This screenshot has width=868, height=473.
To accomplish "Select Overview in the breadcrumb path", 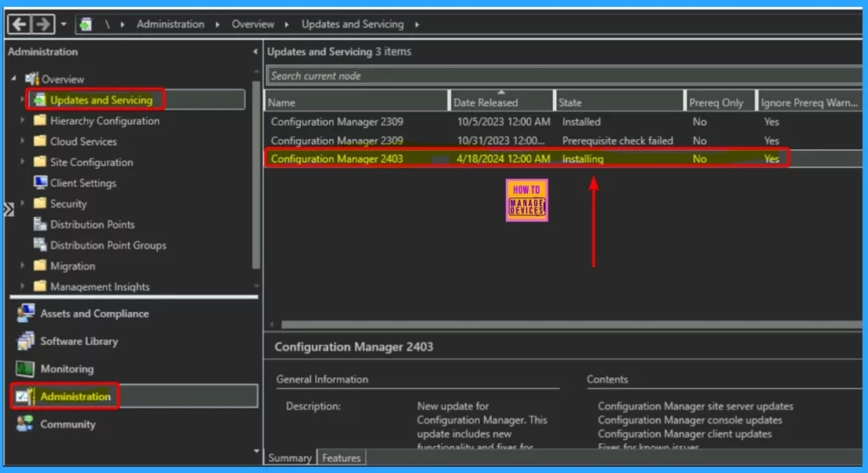I will 253,25.
